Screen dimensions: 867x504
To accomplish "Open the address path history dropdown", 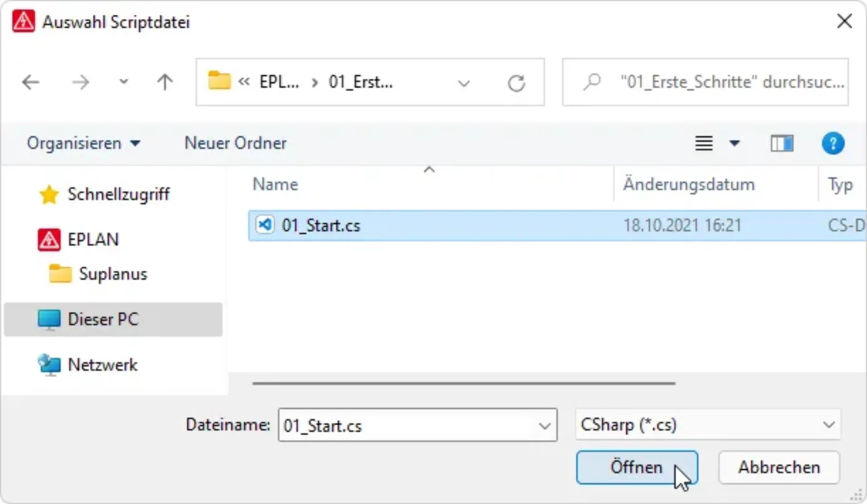I will (464, 83).
